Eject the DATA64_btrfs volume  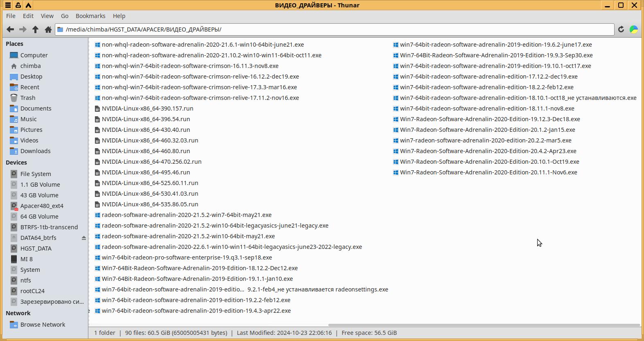point(84,238)
